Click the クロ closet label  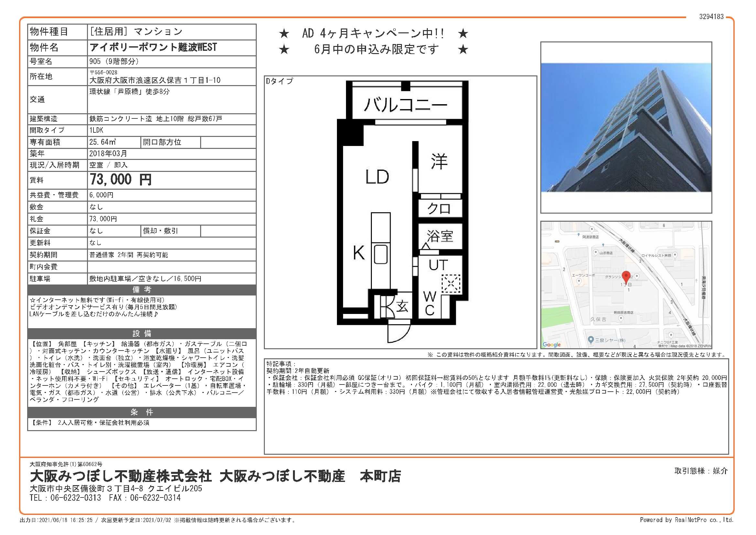coord(438,209)
